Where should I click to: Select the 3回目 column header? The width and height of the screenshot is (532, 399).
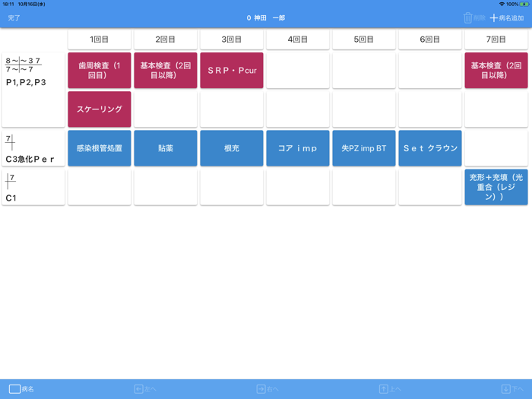232,40
